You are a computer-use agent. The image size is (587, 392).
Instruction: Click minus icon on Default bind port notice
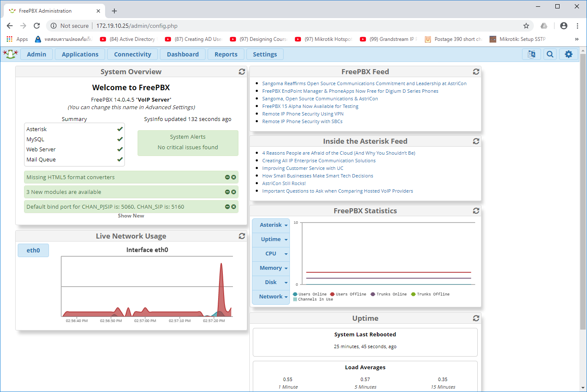(x=227, y=207)
